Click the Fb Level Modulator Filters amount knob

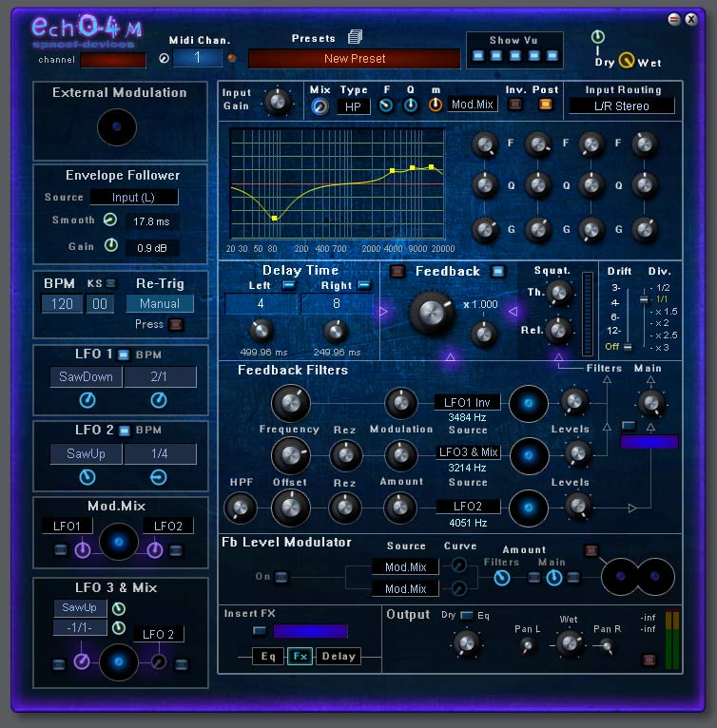pyautogui.click(x=502, y=578)
